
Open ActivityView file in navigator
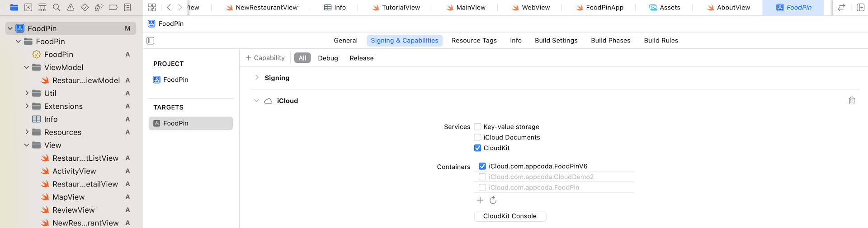click(x=74, y=171)
